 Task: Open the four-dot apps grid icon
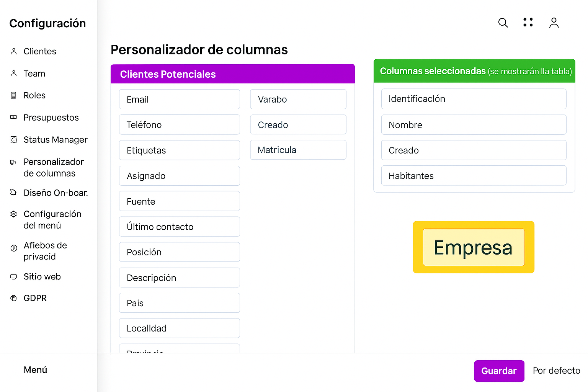(528, 22)
